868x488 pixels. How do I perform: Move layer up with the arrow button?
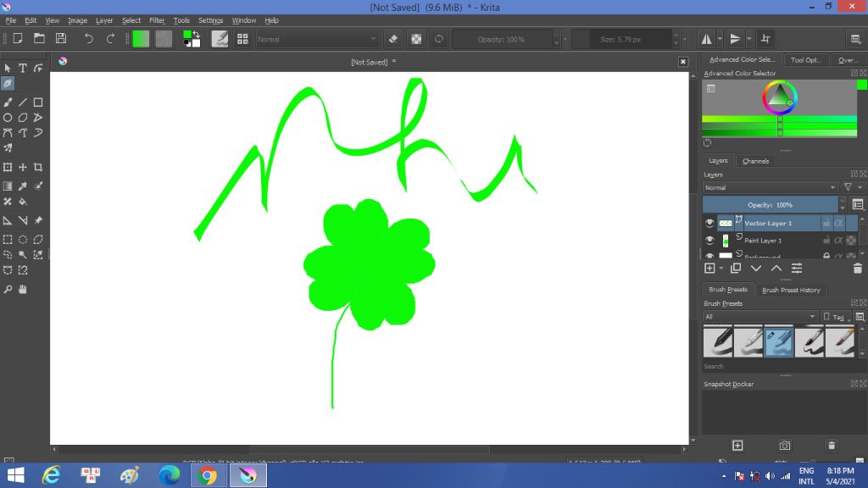click(x=776, y=269)
